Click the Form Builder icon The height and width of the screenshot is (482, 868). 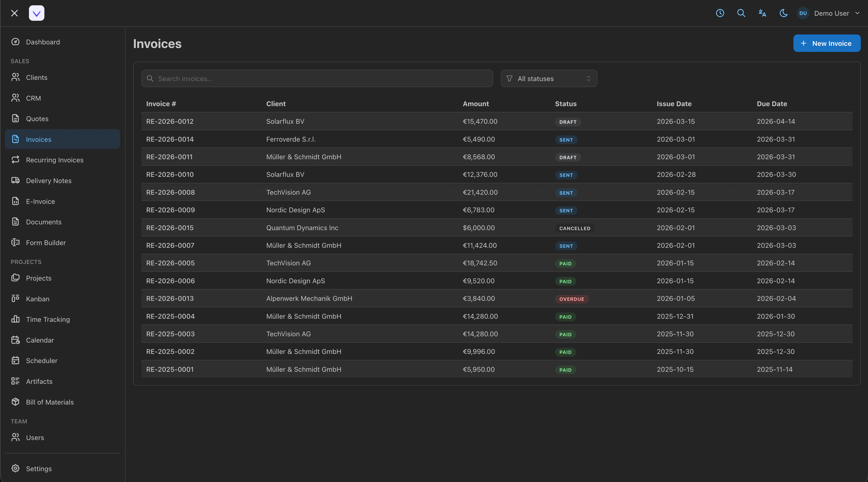coord(15,242)
